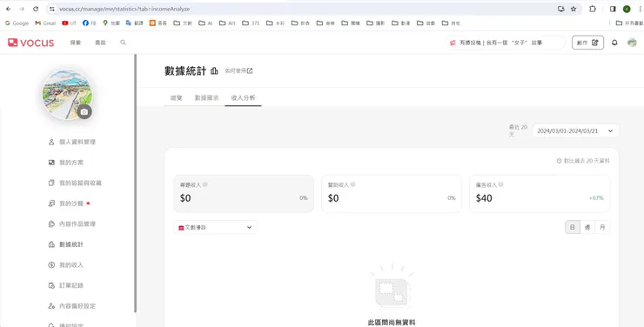Select the 廣告收入 $40 card
The image size is (644, 327).
tap(540, 194)
